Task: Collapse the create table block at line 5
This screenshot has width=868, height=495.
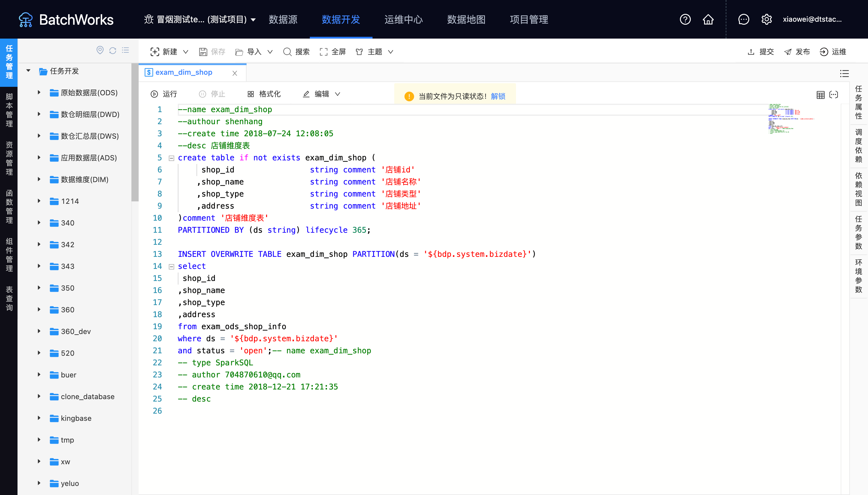Action: pyautogui.click(x=171, y=158)
